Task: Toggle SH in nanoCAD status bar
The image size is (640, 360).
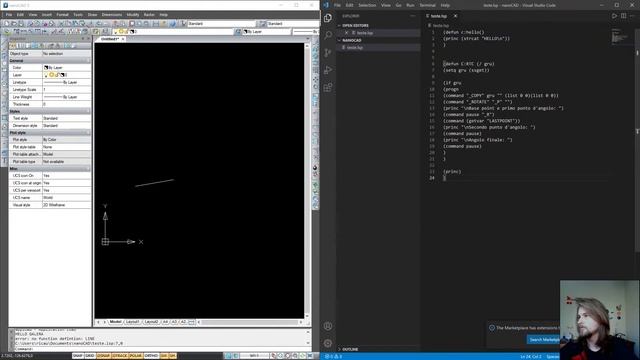Action: coord(172,356)
